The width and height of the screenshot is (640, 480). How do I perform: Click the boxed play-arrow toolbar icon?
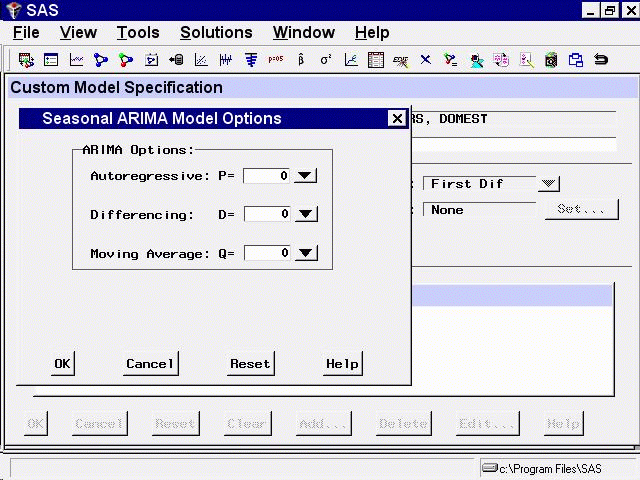click(x=151, y=60)
